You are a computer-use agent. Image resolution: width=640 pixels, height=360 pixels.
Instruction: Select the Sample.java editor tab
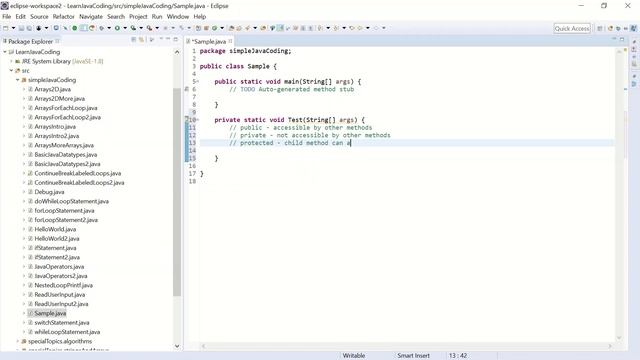[x=209, y=41]
